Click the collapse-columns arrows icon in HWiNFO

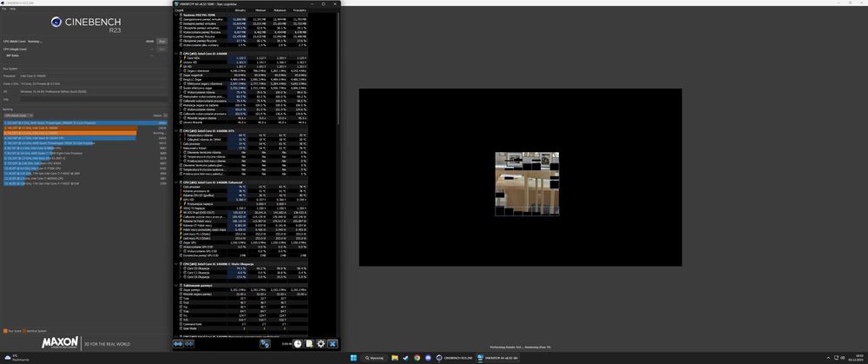point(188,343)
